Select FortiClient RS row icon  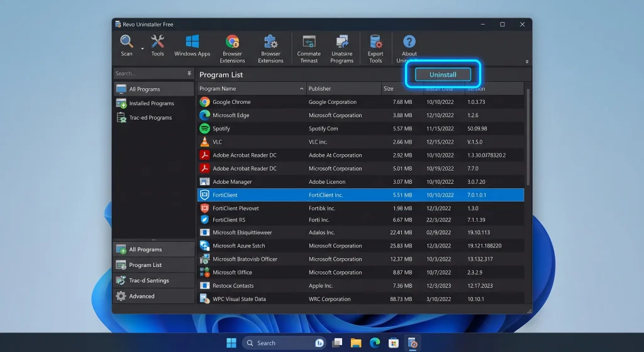coord(204,220)
